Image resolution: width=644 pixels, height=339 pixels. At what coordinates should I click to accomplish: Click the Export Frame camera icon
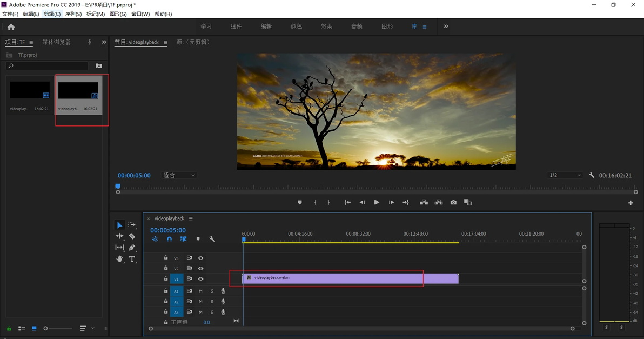tap(453, 202)
